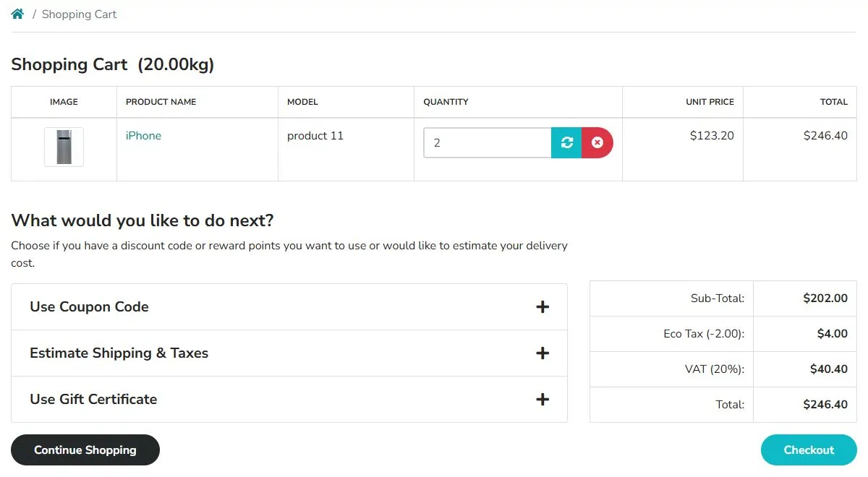Click the 'Unit Price' column header
868x477 pixels.
pyautogui.click(x=710, y=102)
